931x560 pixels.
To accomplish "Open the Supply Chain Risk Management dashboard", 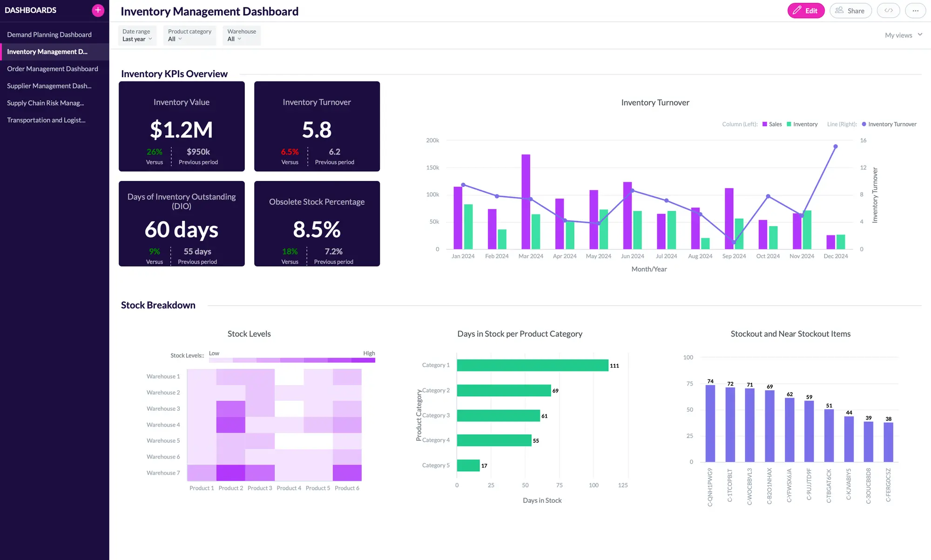I will (x=46, y=103).
